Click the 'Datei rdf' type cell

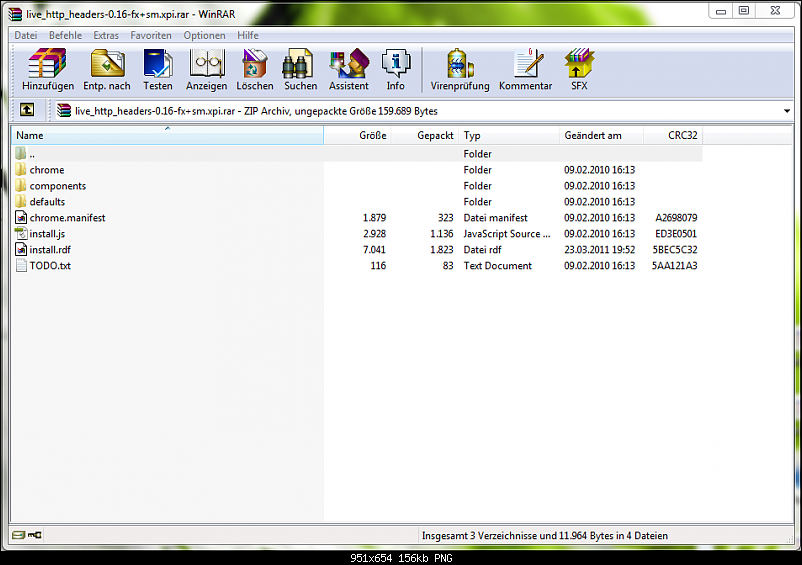click(x=482, y=250)
